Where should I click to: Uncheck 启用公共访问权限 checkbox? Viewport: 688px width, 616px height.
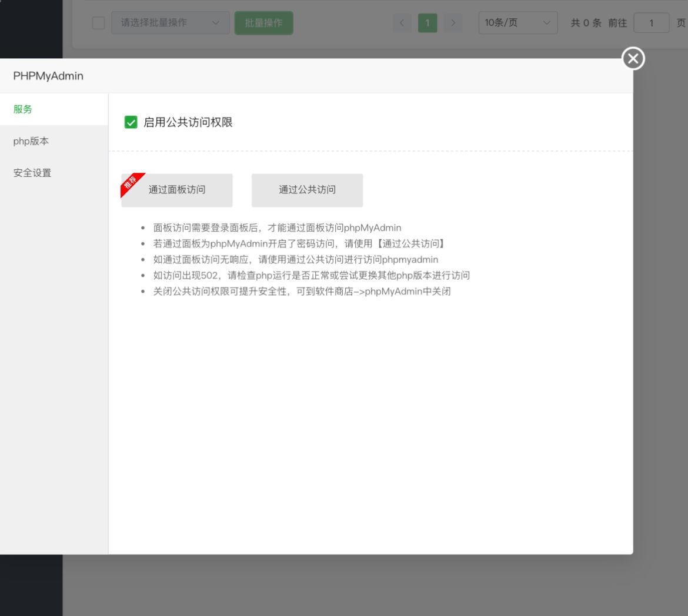coord(131,122)
